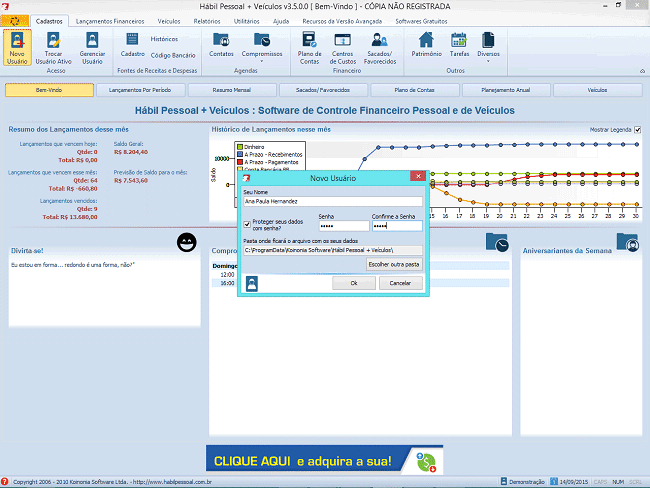The width and height of the screenshot is (650, 488).
Task: Open the Diversos documents icon
Action: click(x=488, y=45)
